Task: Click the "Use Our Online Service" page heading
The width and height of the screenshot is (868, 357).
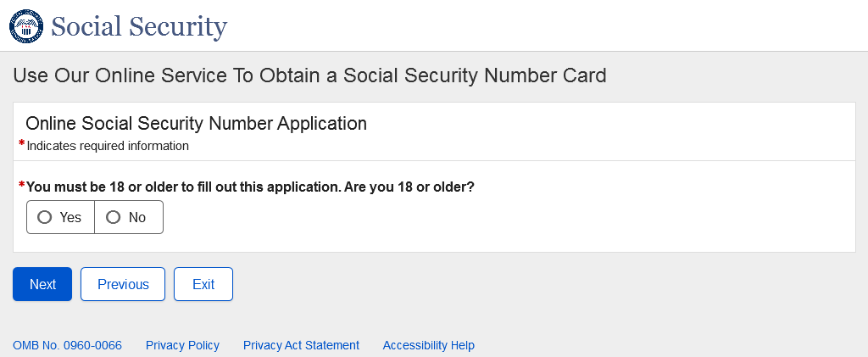Action: (309, 75)
